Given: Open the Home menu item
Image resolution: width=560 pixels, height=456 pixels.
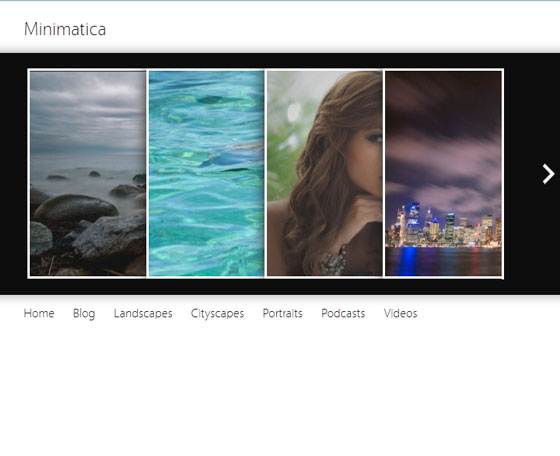Looking at the screenshot, I should 39,313.
